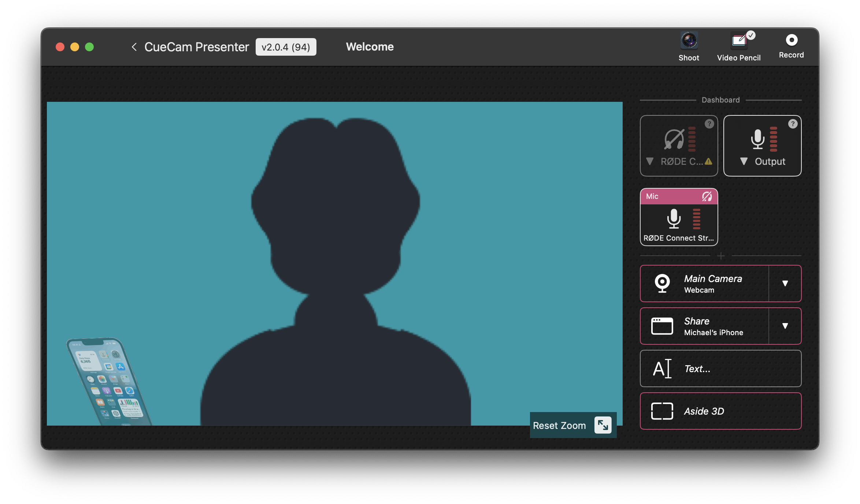Click the help question mark on RØDE monitor

pos(709,124)
